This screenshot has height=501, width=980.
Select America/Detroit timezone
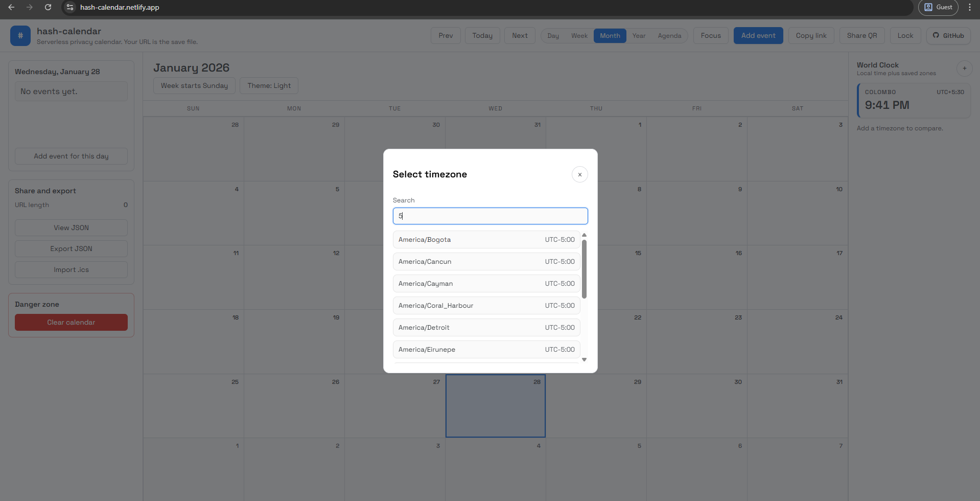pyautogui.click(x=486, y=327)
